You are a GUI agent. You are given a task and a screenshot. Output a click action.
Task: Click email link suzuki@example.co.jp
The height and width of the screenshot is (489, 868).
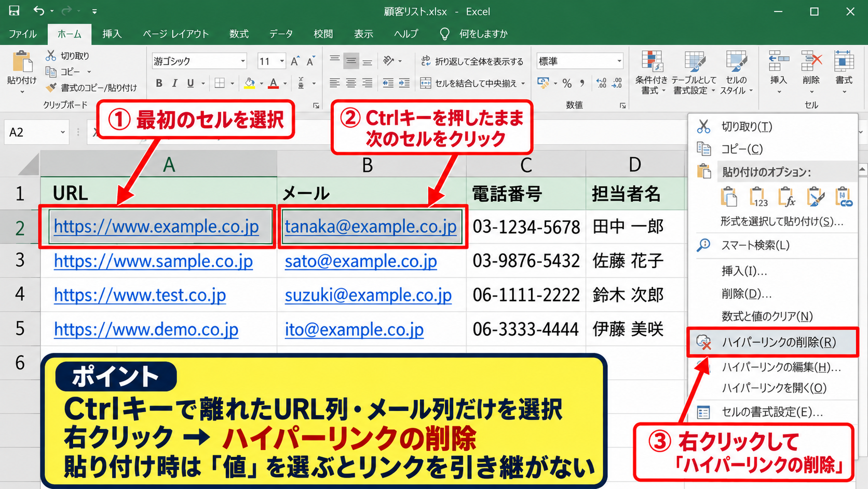pos(368,295)
